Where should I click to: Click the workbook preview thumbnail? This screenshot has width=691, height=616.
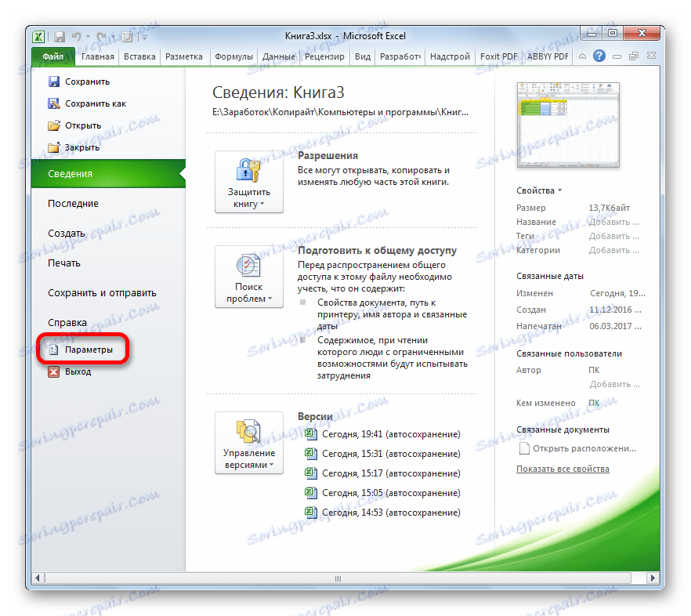pyautogui.click(x=568, y=125)
